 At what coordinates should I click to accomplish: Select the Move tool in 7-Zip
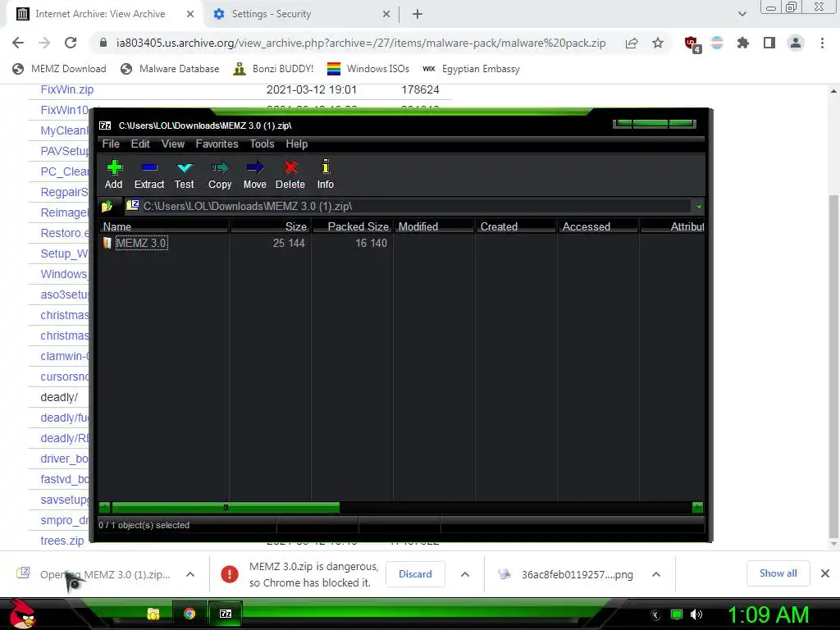254,175
